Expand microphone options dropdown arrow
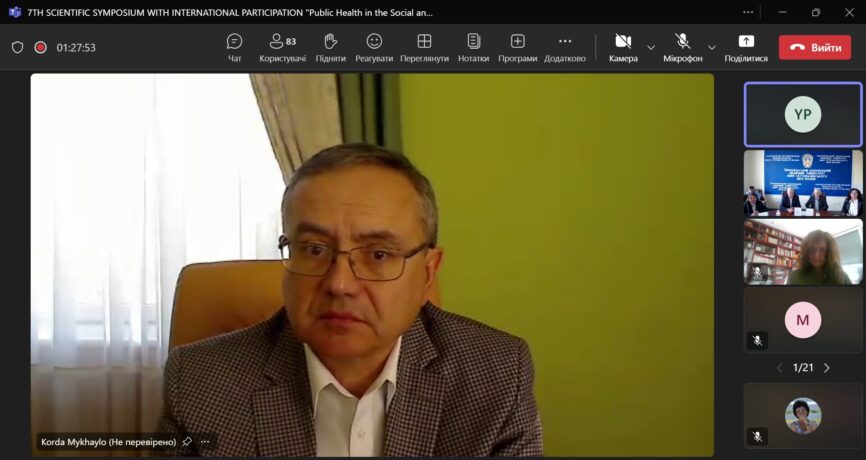This screenshot has height=460, width=866. point(712,47)
